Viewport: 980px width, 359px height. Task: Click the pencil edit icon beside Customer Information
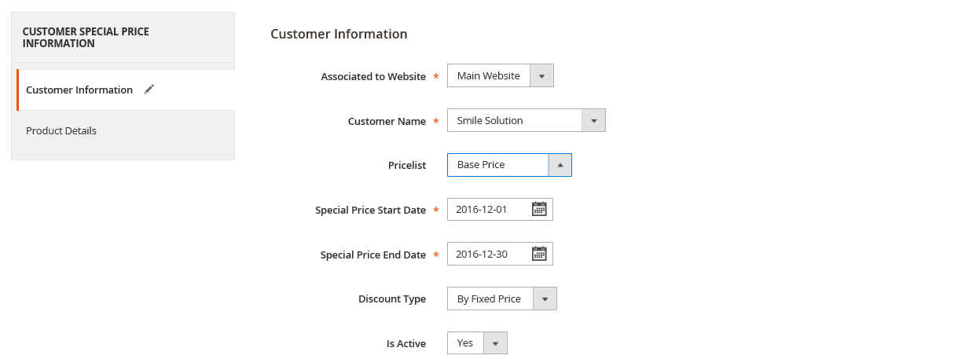click(149, 90)
